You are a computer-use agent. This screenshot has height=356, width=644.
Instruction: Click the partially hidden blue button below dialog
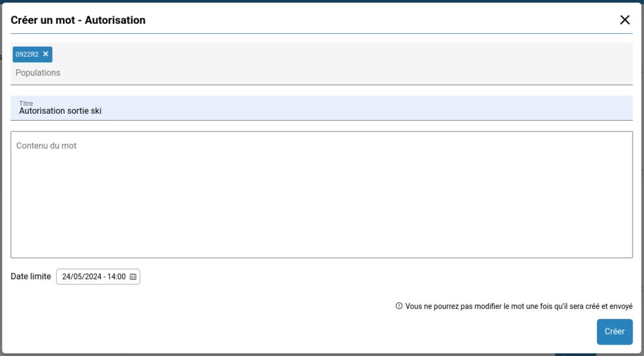point(575,354)
